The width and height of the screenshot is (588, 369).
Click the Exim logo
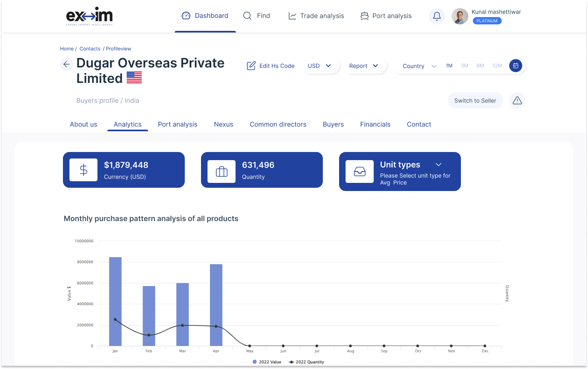pos(89,16)
